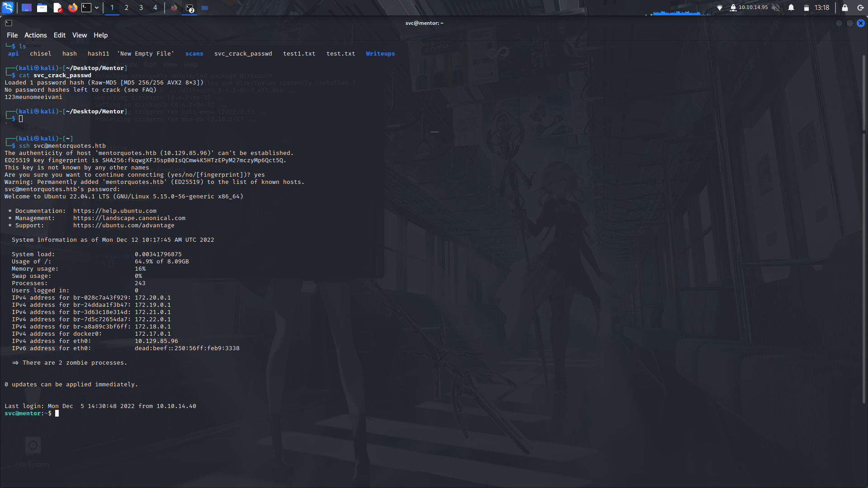Click the VPN lock beside 10.10.14.95
Image resolution: width=868 pixels, height=488 pixels.
733,8
